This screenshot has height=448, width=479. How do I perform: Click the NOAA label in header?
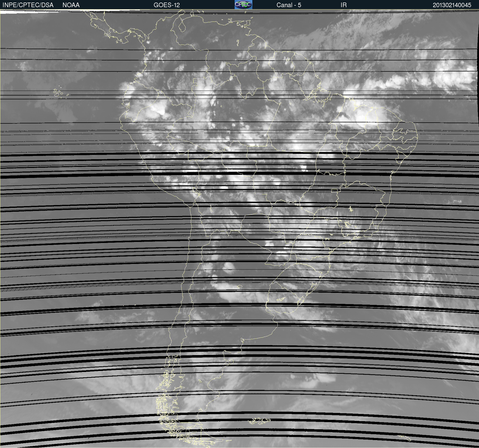click(x=71, y=5)
